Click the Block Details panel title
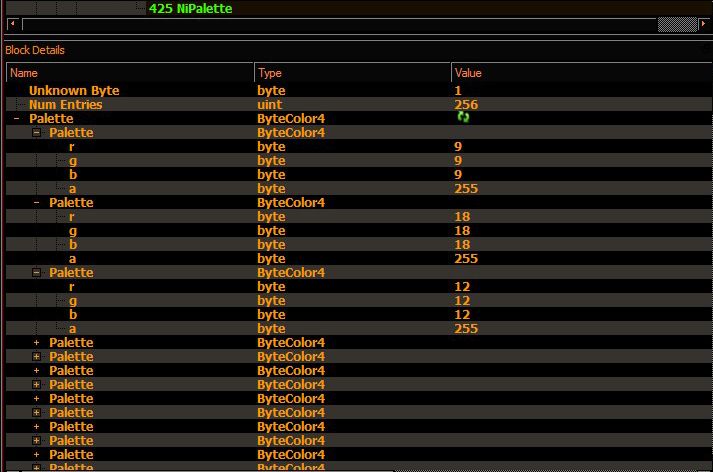This screenshot has height=472, width=713. (x=35, y=50)
